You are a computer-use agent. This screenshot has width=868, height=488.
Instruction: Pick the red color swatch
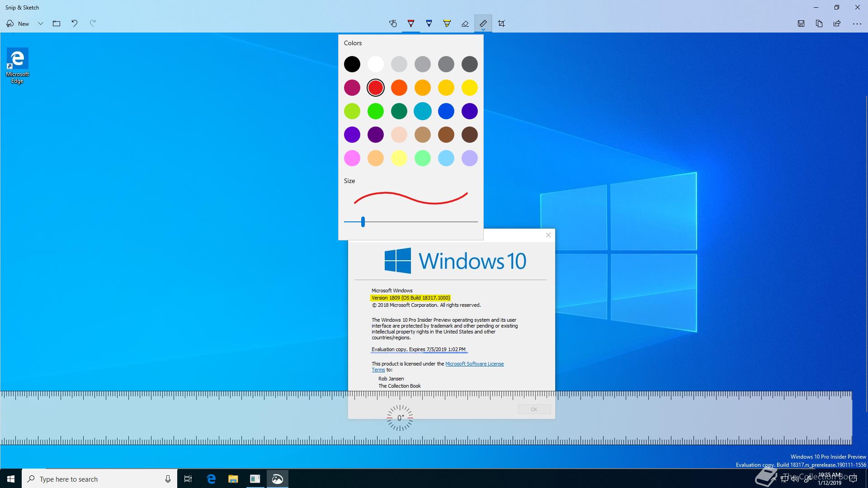pos(376,88)
